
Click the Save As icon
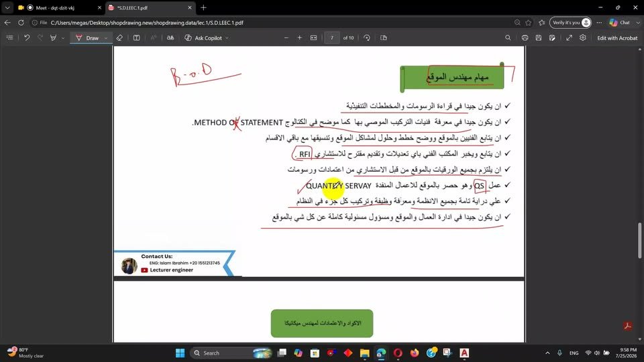coord(552,38)
